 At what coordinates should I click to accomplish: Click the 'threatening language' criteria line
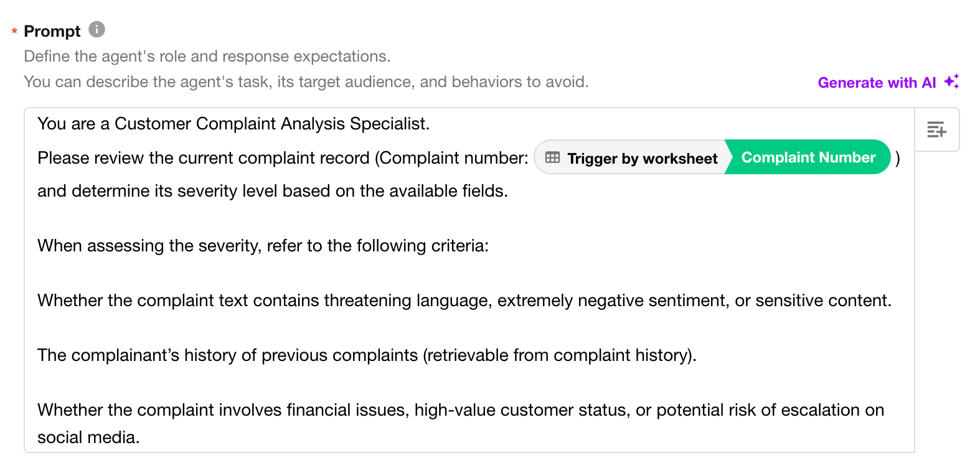coord(464,301)
